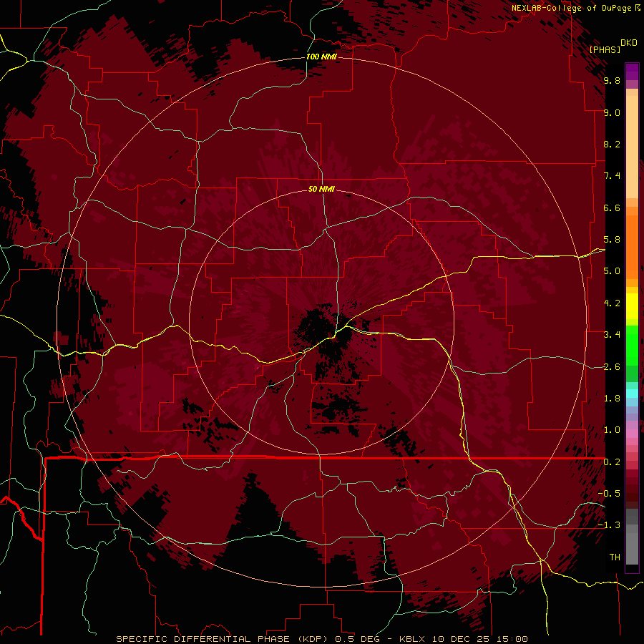Click the 9.8 value on the color scale

pyautogui.click(x=612, y=80)
